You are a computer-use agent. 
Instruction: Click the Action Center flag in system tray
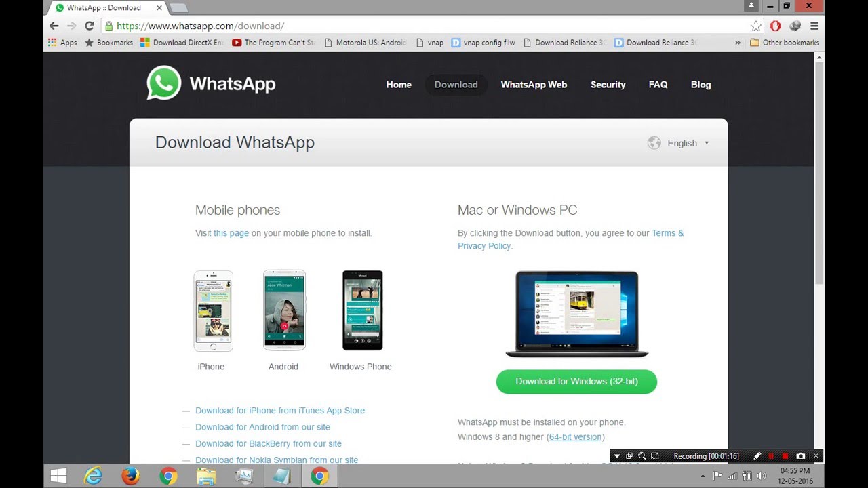[x=717, y=476]
